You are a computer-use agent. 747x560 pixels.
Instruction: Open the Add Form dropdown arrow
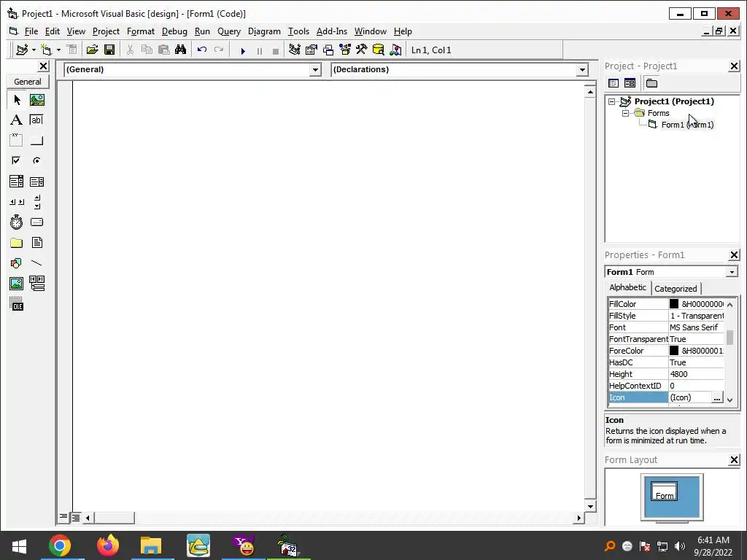58,50
